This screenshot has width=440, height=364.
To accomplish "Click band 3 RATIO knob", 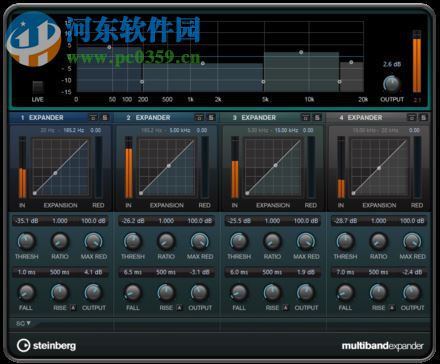I will [x=272, y=241].
